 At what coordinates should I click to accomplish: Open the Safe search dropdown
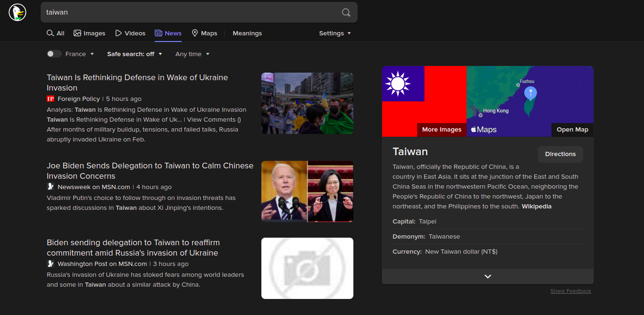click(134, 54)
